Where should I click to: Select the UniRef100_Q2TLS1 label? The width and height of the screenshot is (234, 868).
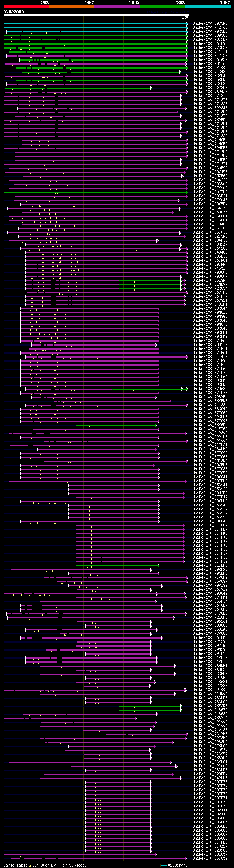click(x=210, y=445)
